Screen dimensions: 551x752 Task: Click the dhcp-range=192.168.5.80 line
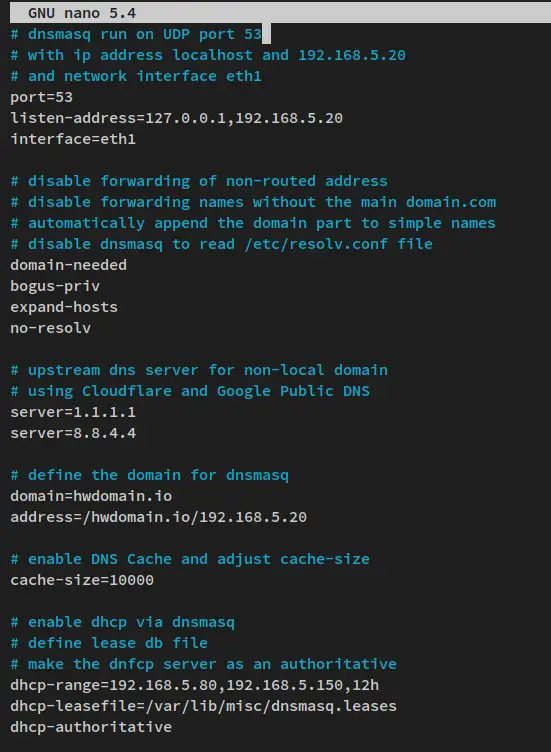pos(195,685)
